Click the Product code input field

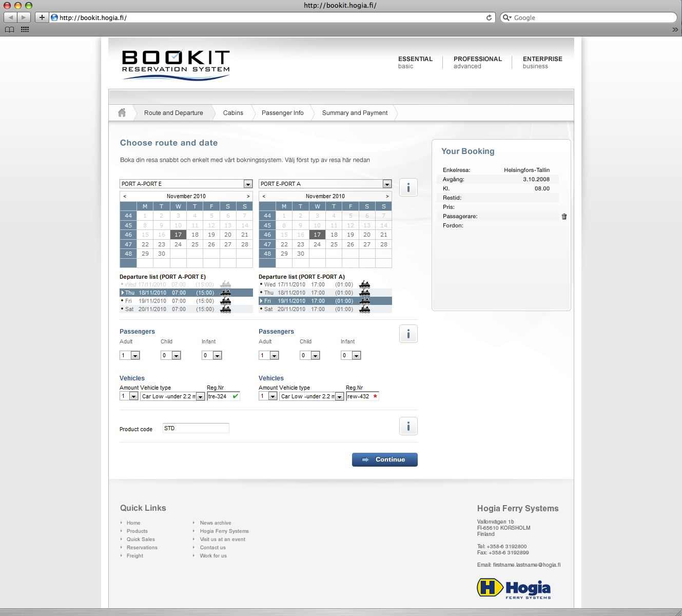pyautogui.click(x=196, y=428)
